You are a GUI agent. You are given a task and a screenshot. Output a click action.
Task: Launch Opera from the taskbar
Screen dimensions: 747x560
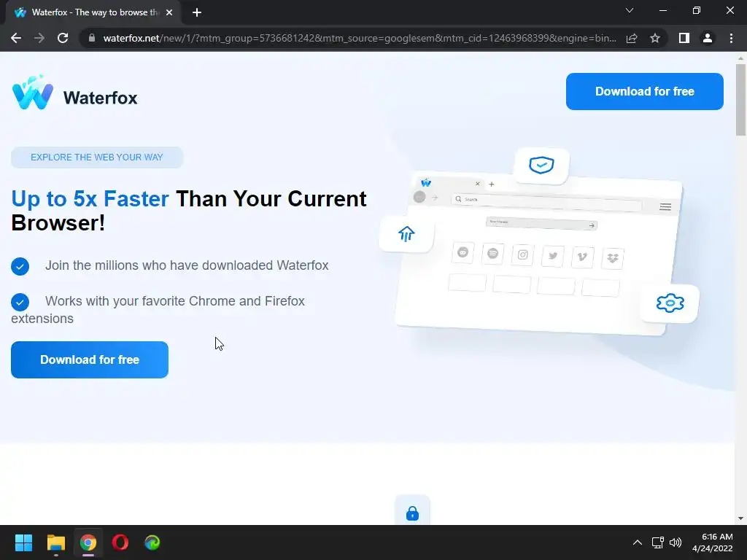pyautogui.click(x=120, y=542)
